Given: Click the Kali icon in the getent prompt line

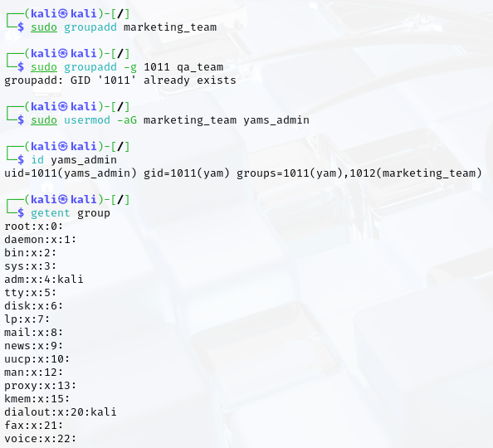Looking at the screenshot, I should click(63, 200).
